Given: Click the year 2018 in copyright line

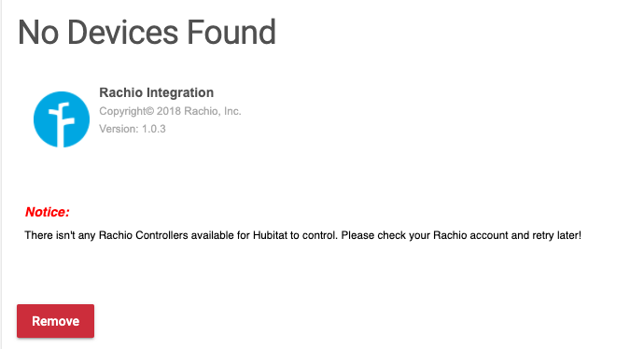Looking at the screenshot, I should pyautogui.click(x=169, y=111).
